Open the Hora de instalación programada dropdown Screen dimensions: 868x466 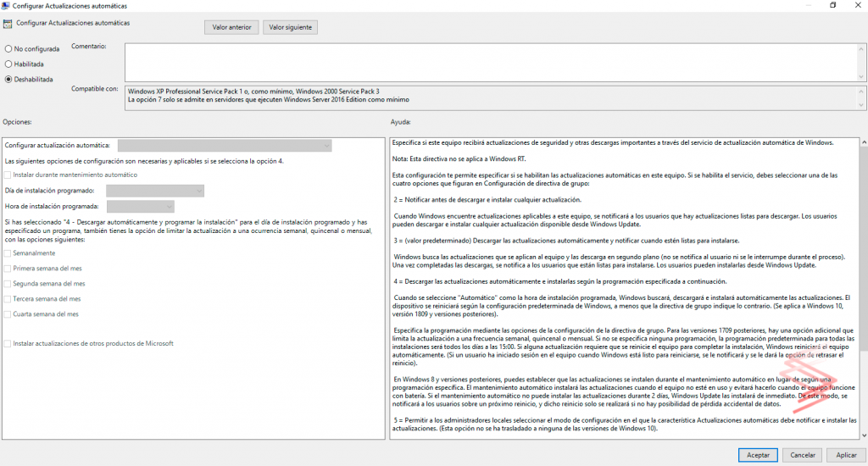tap(141, 207)
